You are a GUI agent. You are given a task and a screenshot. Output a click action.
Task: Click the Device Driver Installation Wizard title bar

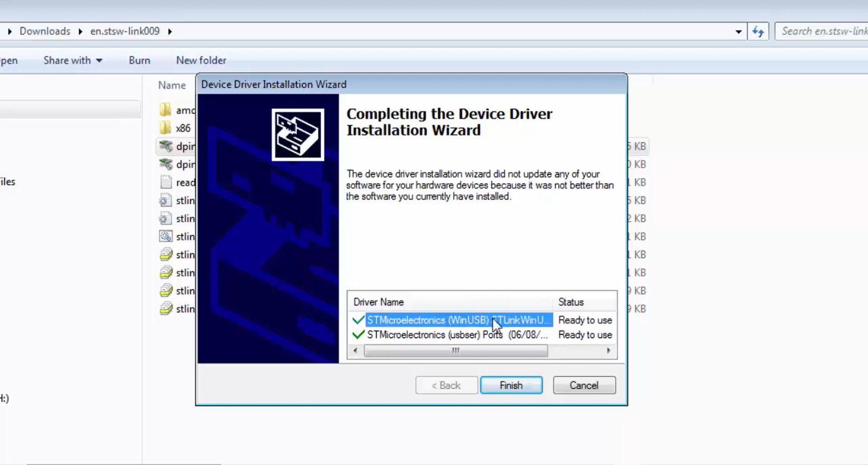[411, 85]
